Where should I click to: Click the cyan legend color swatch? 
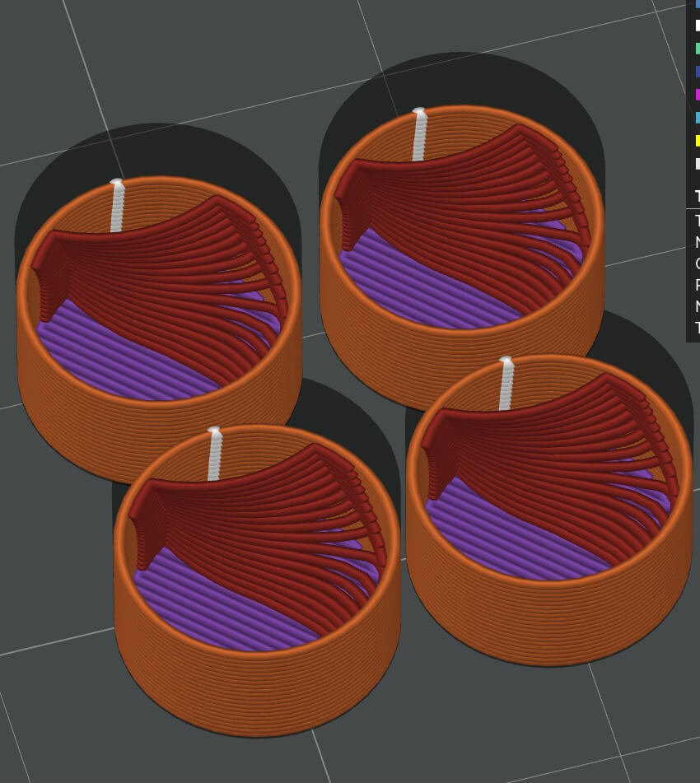pos(698,118)
